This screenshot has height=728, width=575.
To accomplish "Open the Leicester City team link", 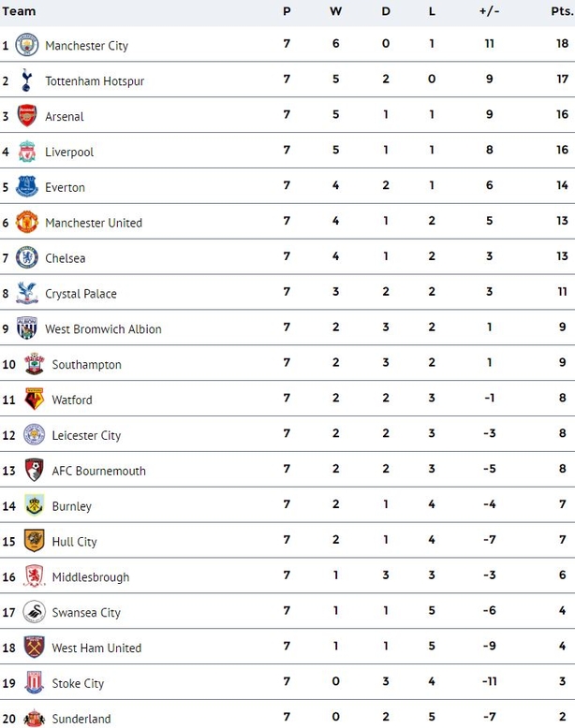I will pyautogui.click(x=86, y=435).
